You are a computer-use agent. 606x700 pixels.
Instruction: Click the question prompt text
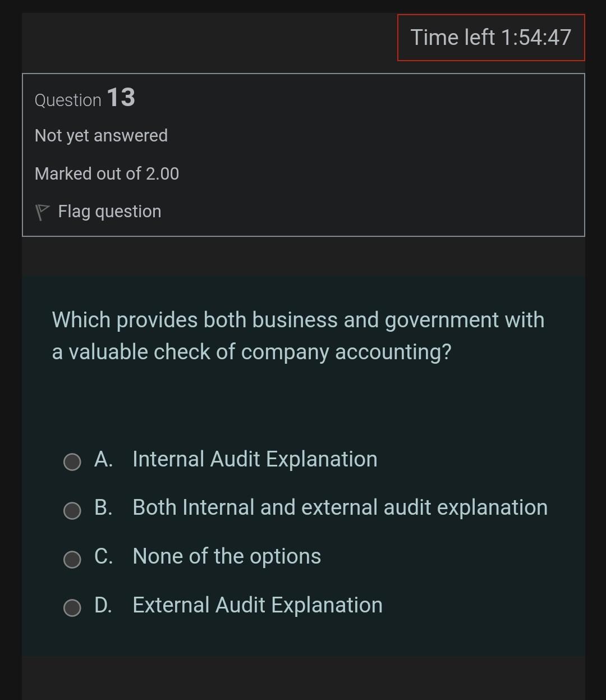click(298, 335)
